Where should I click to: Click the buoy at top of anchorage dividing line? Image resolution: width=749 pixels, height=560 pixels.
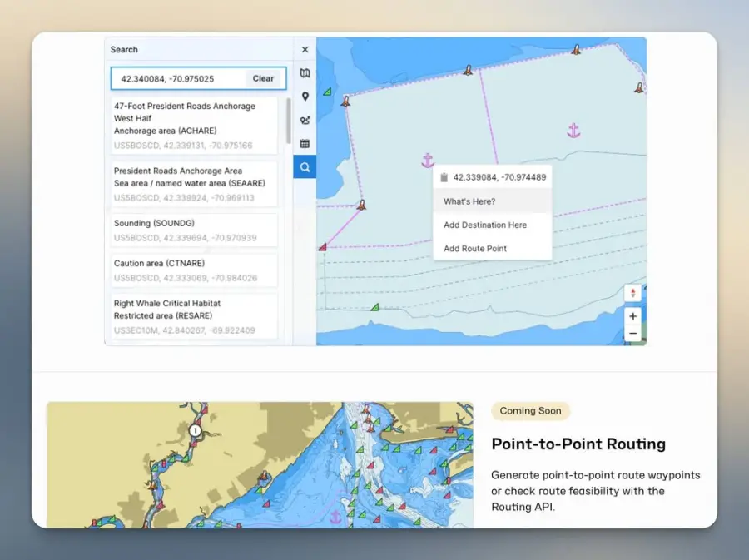tap(468, 70)
